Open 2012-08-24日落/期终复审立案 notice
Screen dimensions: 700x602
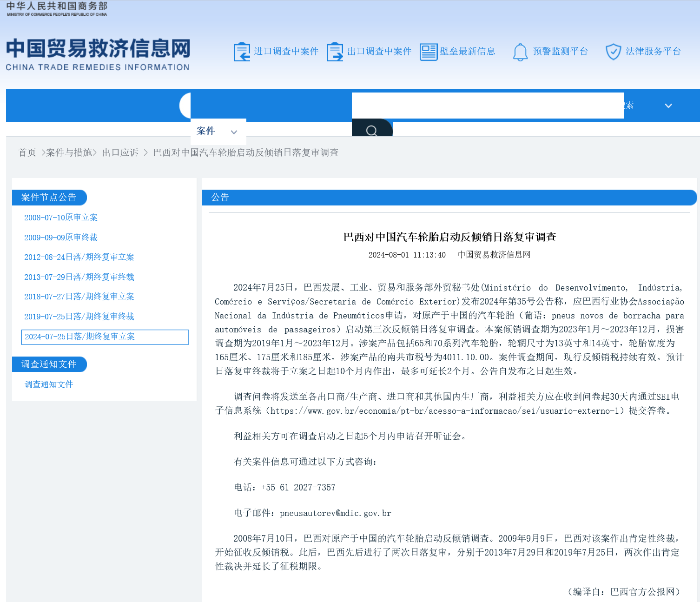click(x=79, y=257)
